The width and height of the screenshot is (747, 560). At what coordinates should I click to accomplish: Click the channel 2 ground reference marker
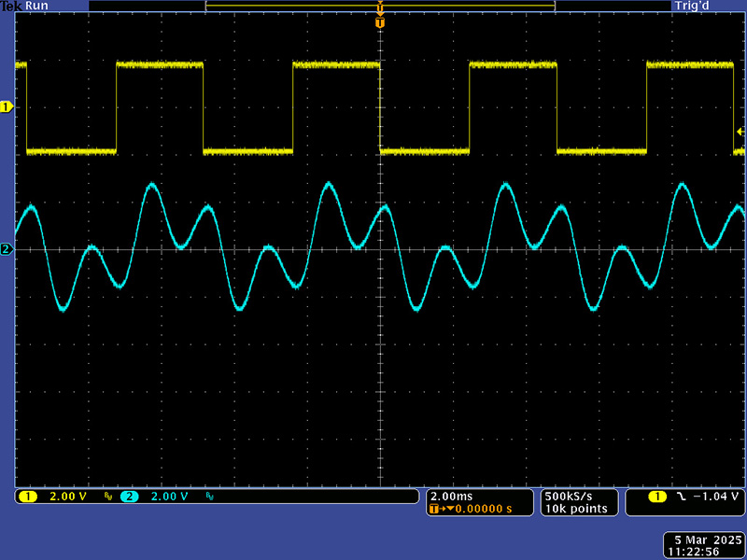[x=7, y=249]
